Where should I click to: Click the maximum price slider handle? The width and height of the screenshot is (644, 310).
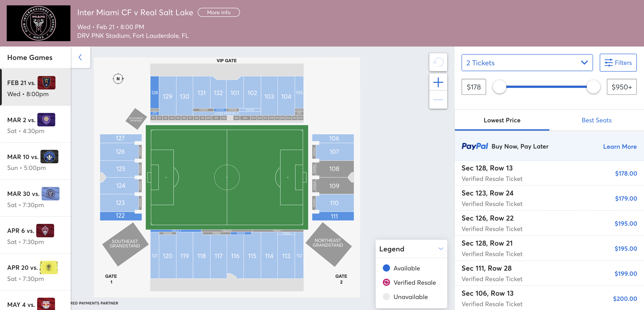coord(593,87)
